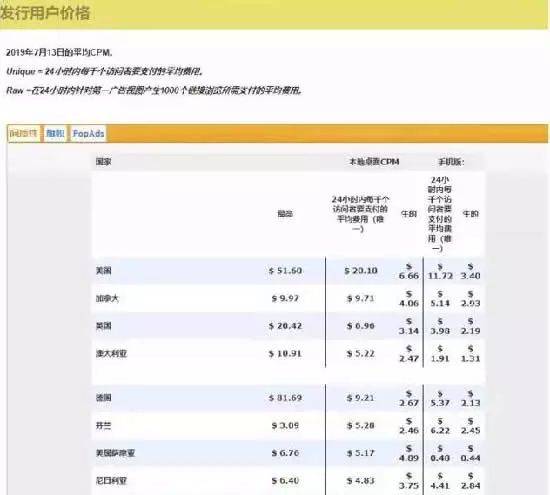Click the italic line starting with Raw
Screen dimensions: 550x495
coord(154,91)
